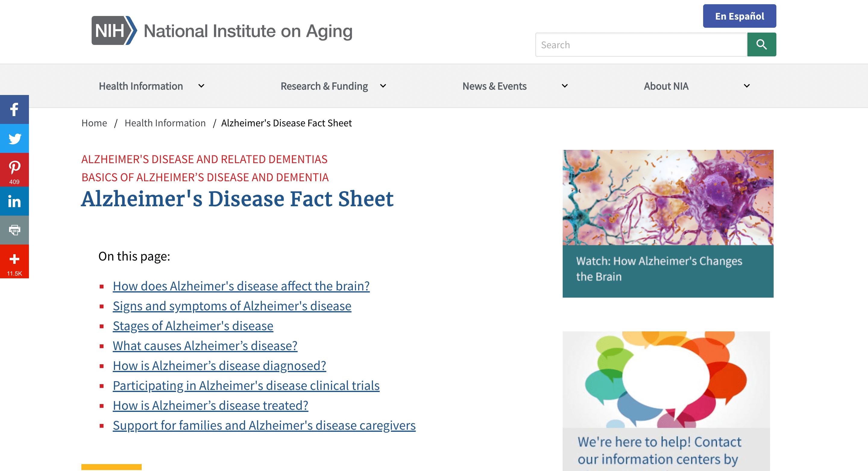Print page with printer icon
The image size is (868, 471).
14,230
